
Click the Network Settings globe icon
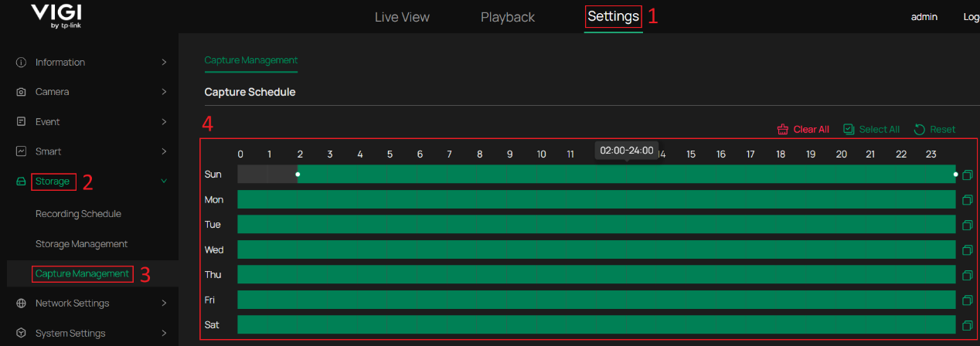(21, 304)
